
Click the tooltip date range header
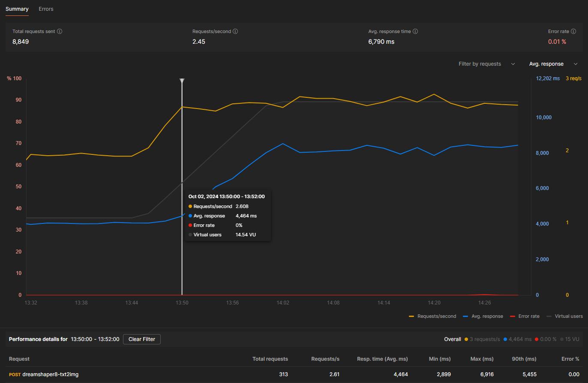click(227, 196)
